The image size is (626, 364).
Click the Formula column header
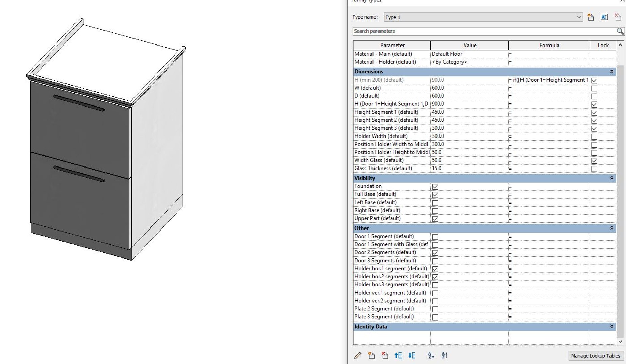pos(549,45)
